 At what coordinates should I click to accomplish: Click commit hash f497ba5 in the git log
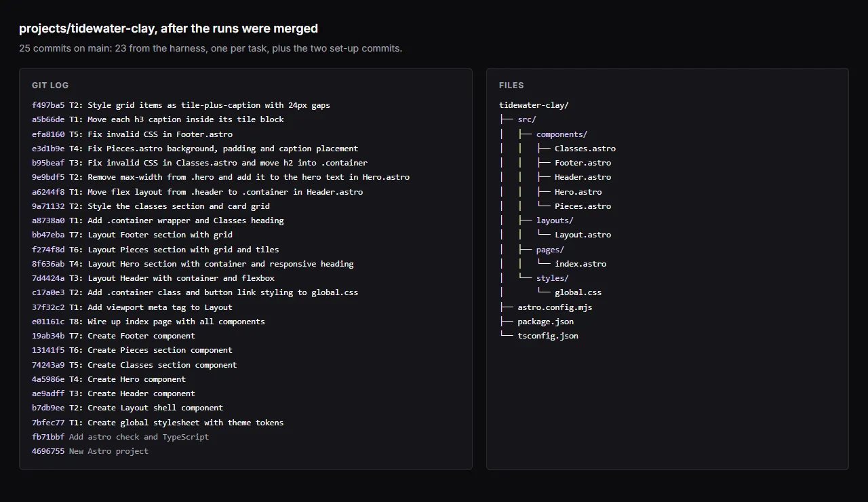click(48, 105)
